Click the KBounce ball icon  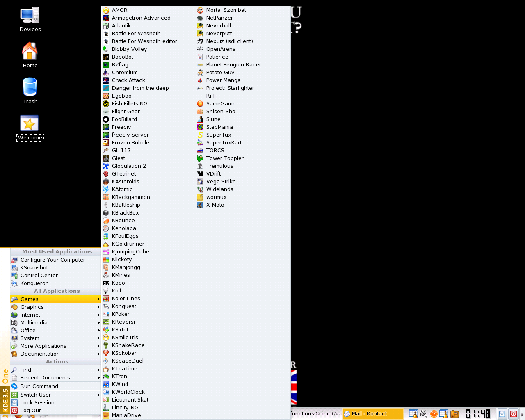[106, 221]
